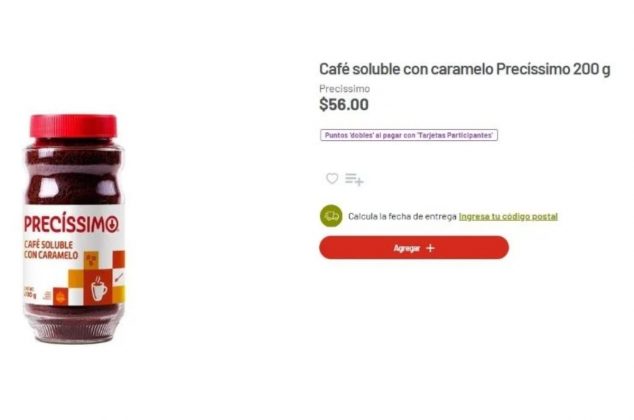Click the coffee cup graphic on jar label
Viewport: 634px width, 420px height.
(x=99, y=289)
